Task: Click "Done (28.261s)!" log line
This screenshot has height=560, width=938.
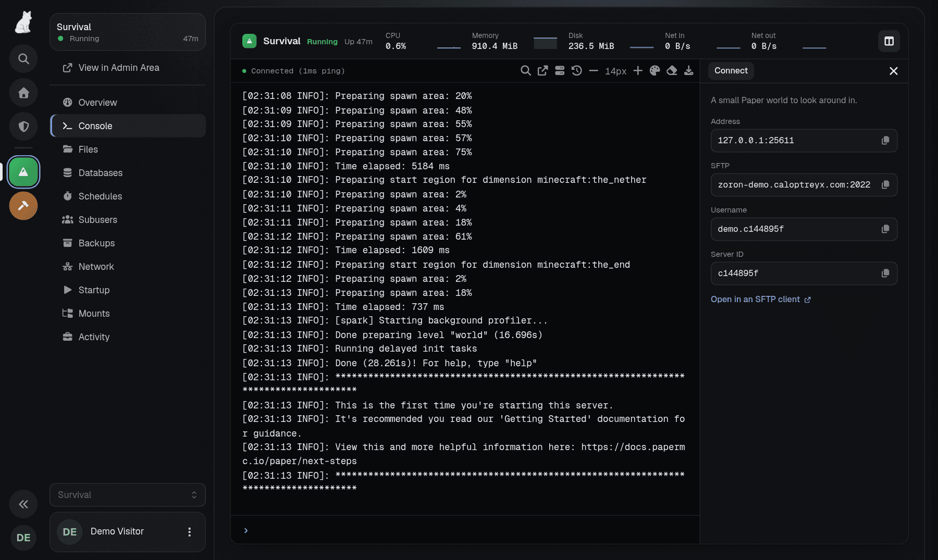Action: point(390,363)
